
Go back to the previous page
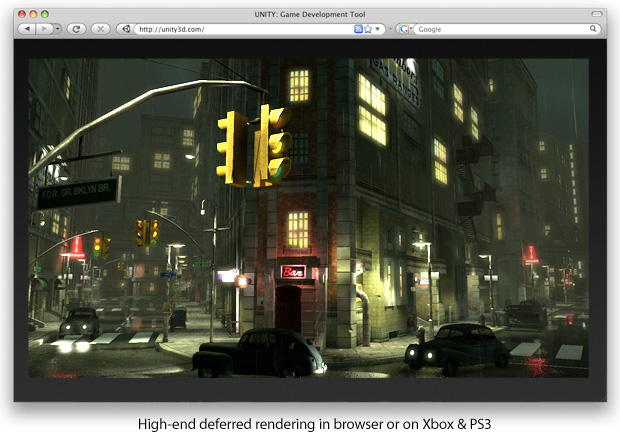[x=26, y=29]
